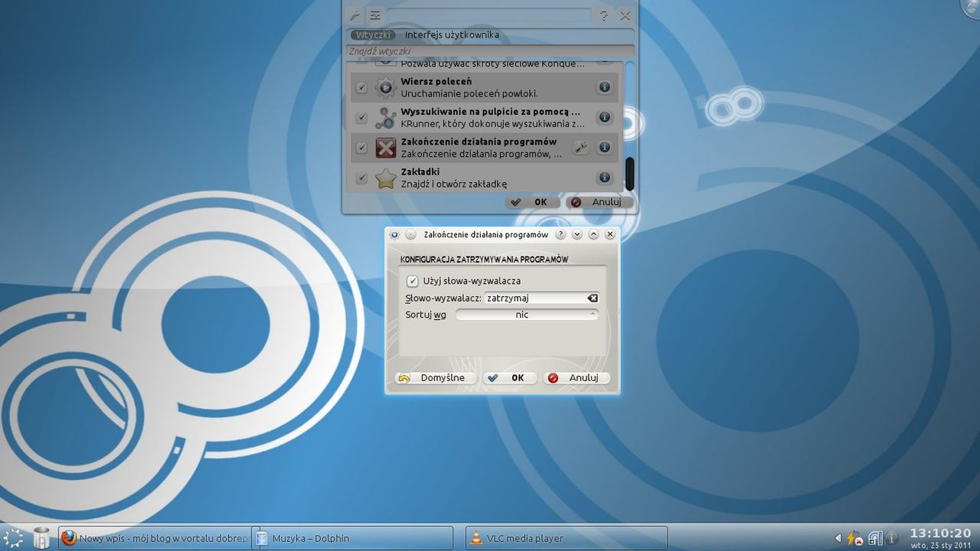This screenshot has width=980, height=551.
Task: Click dialog's on-all-desktops round button
Action: pyautogui.click(x=410, y=234)
